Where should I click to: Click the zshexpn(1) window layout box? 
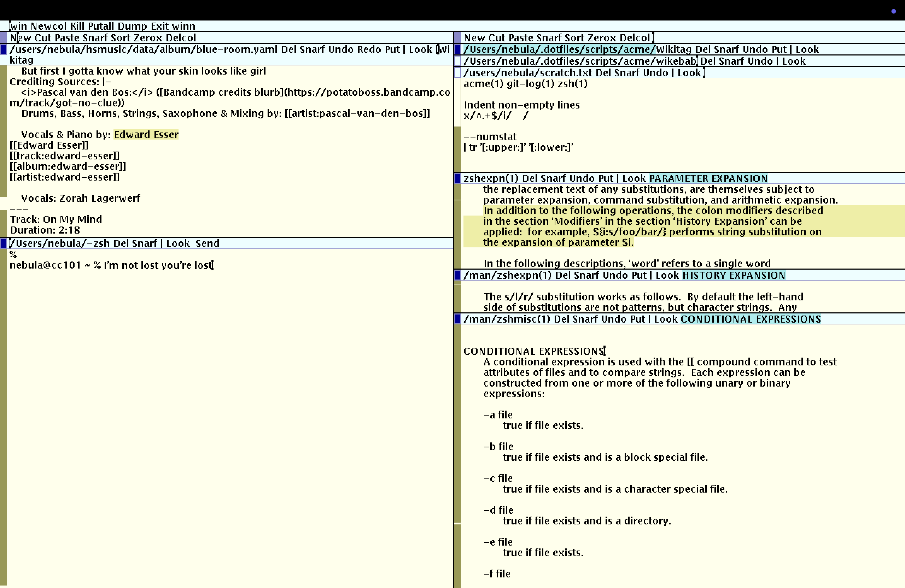(457, 178)
